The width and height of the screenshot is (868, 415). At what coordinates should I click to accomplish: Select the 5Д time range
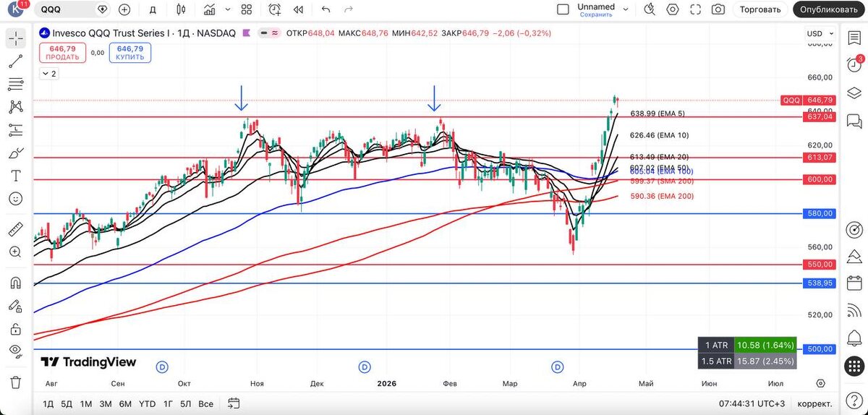[67, 403]
